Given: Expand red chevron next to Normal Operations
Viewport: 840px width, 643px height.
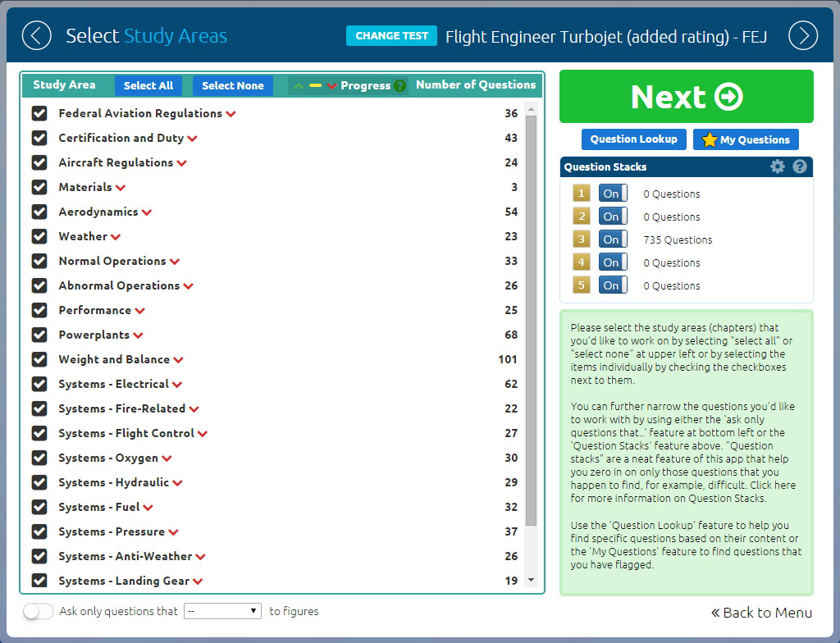Looking at the screenshot, I should coord(175,262).
